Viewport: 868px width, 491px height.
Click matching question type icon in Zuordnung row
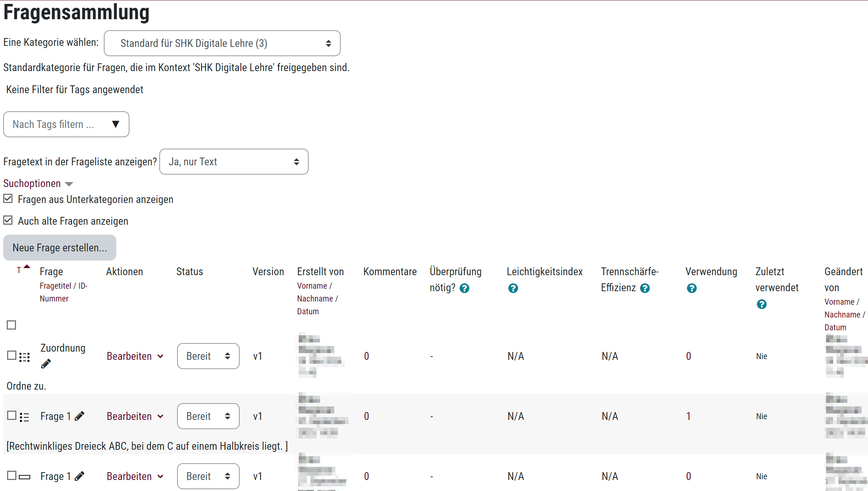pos(25,357)
